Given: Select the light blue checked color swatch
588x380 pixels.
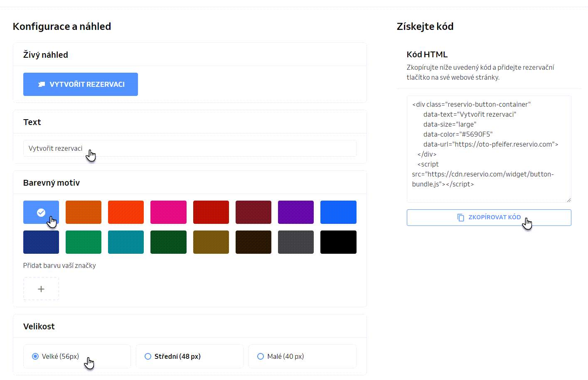Looking at the screenshot, I should coord(41,212).
